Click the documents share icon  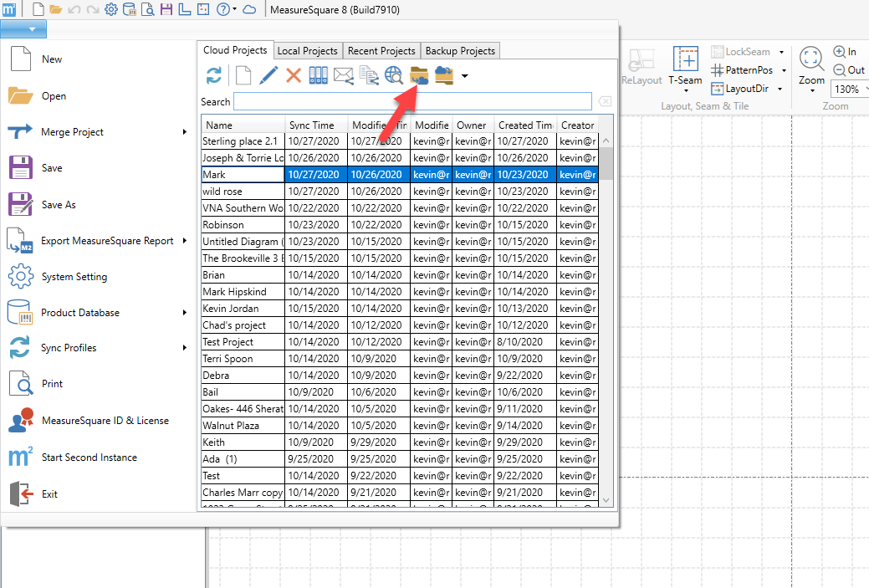pos(369,75)
